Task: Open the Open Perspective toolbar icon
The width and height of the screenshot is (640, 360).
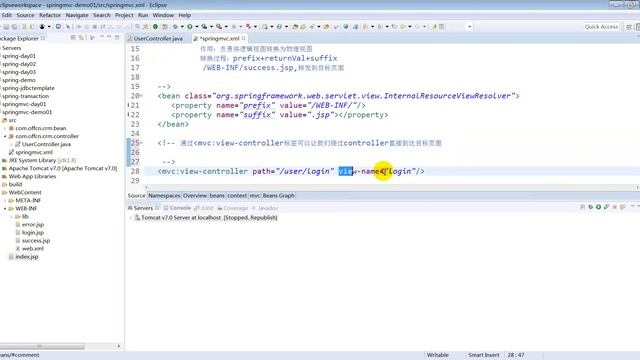Action: tap(629, 27)
